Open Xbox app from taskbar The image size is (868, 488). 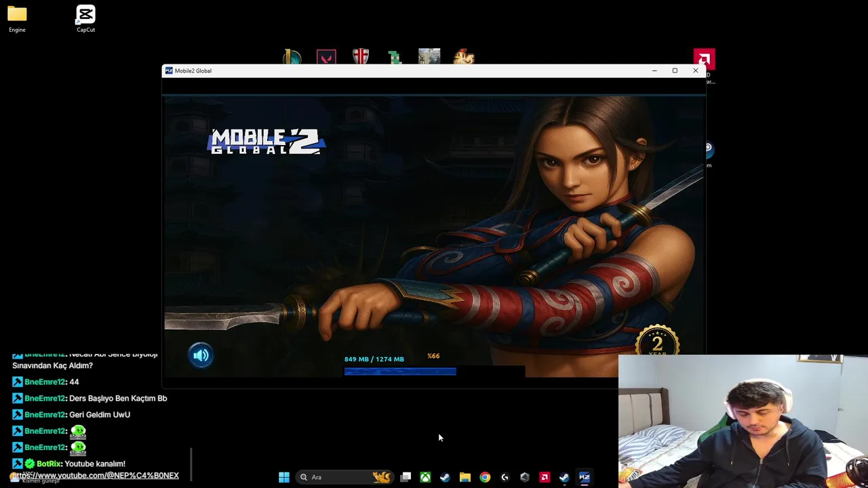(425, 477)
